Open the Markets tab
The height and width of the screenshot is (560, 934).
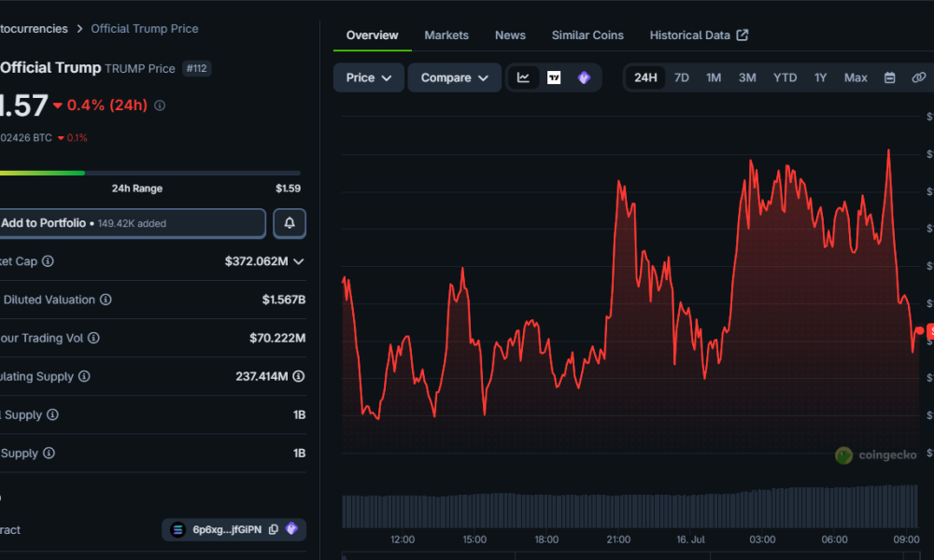446,35
